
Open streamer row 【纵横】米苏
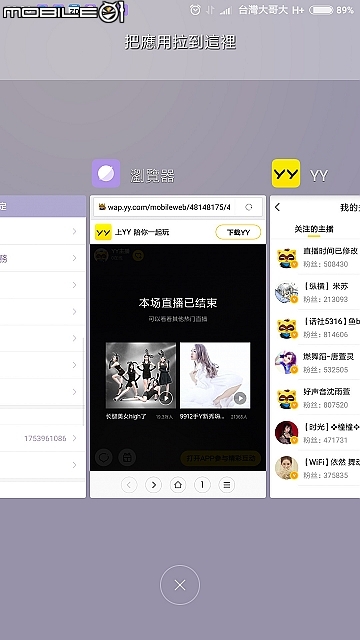point(315,293)
